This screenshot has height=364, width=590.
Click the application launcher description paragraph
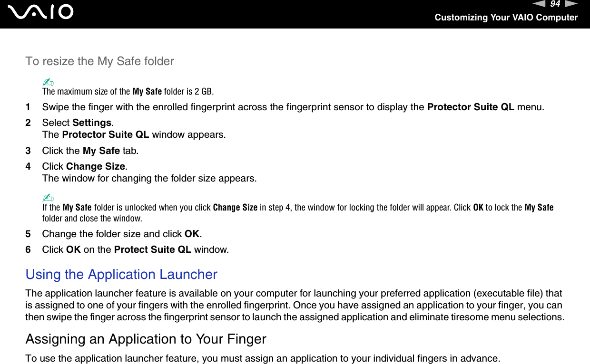tap(295, 305)
